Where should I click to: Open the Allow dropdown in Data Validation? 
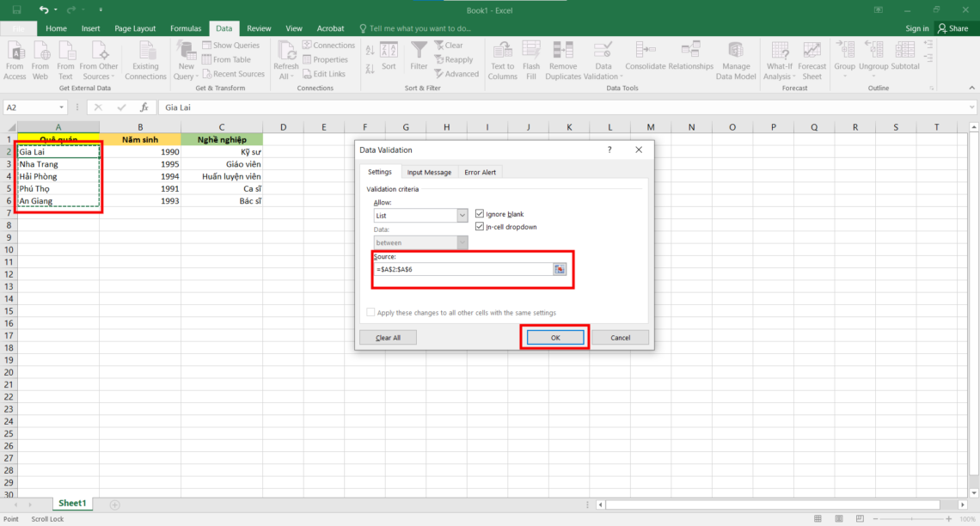click(462, 215)
